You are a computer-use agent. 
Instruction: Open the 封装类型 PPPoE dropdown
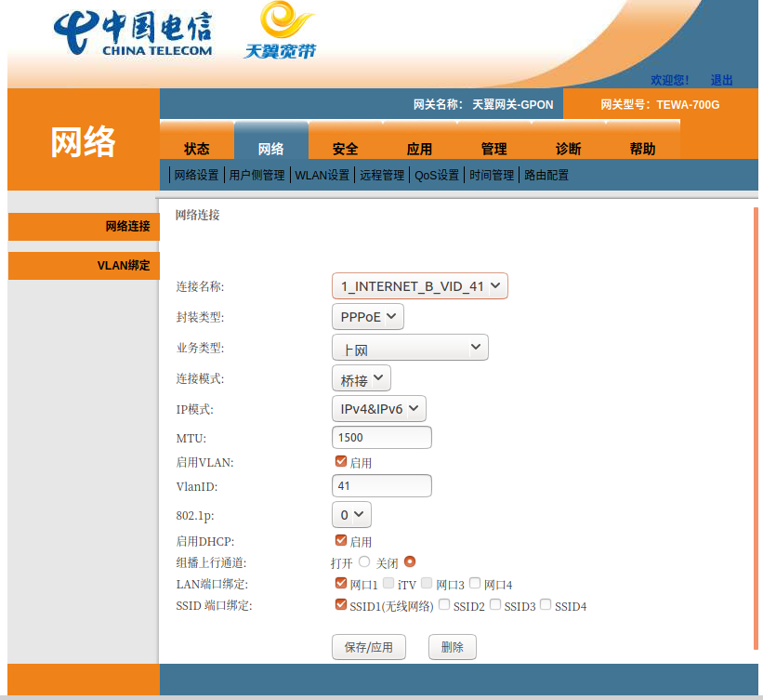(x=367, y=317)
